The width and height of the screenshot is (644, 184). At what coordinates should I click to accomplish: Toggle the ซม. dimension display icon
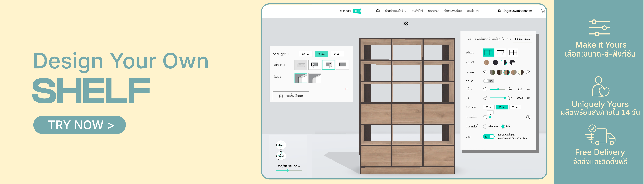(x=281, y=145)
